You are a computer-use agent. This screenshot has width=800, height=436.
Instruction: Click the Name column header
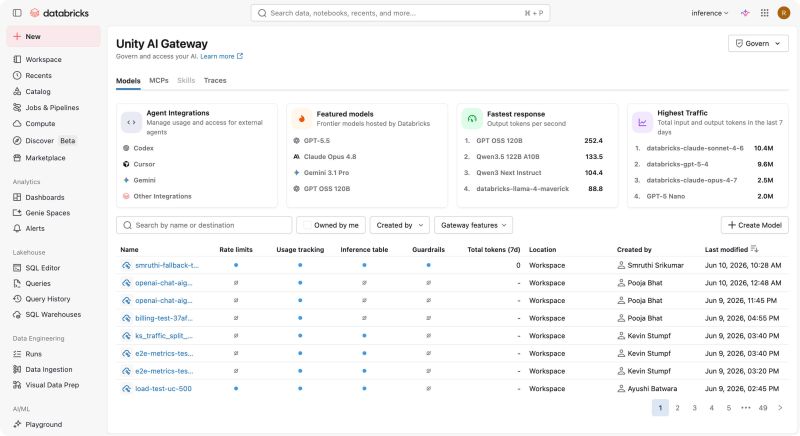(130, 249)
